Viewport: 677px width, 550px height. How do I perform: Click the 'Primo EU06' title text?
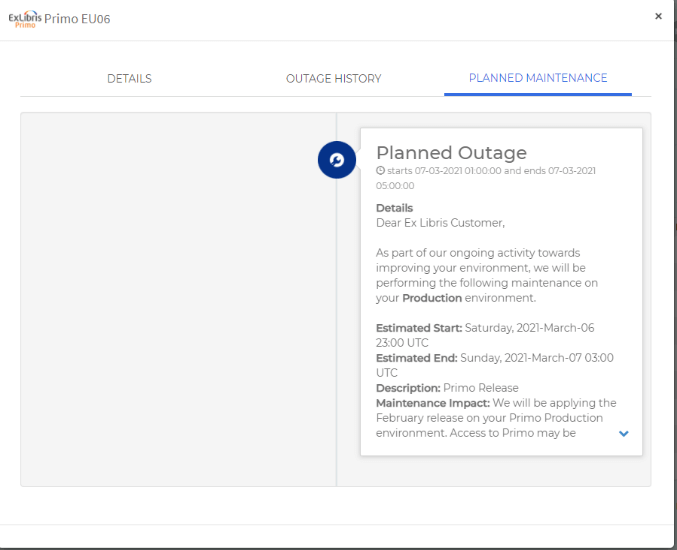tap(77, 19)
